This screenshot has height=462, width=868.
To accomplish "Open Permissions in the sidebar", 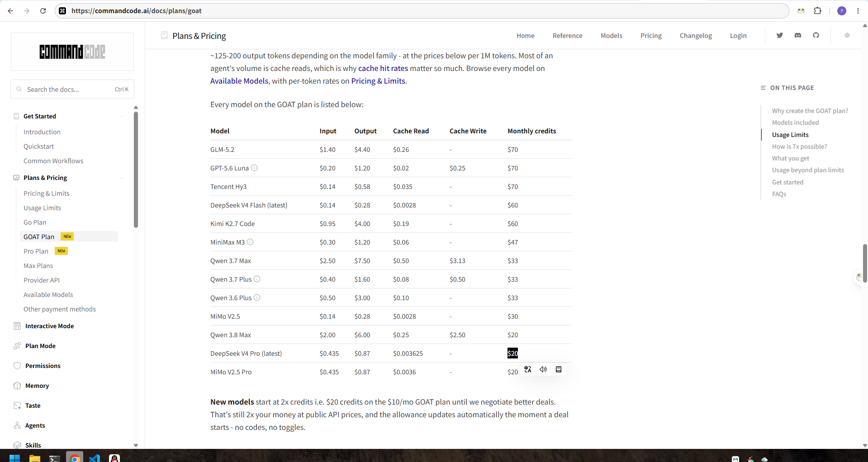I will click(43, 366).
